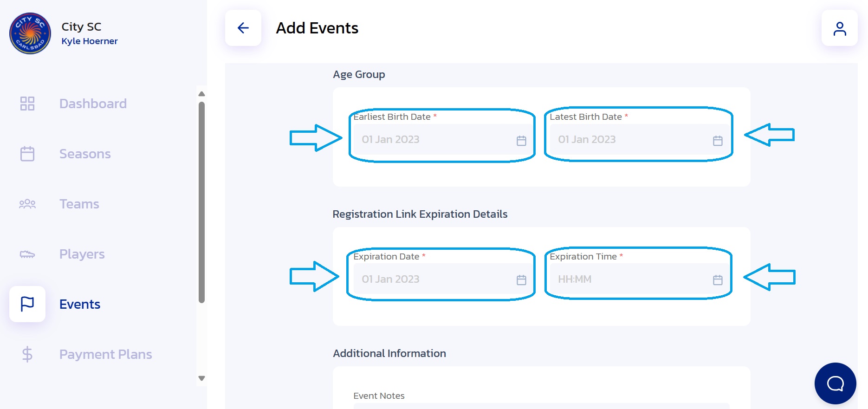Open picker icon for Expiration Time

point(718,279)
